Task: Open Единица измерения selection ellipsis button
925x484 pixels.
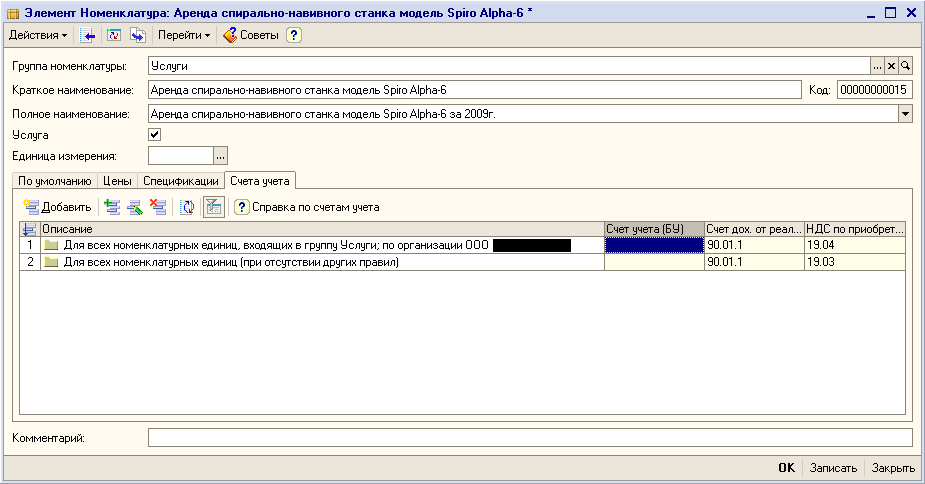Action: 221,156
